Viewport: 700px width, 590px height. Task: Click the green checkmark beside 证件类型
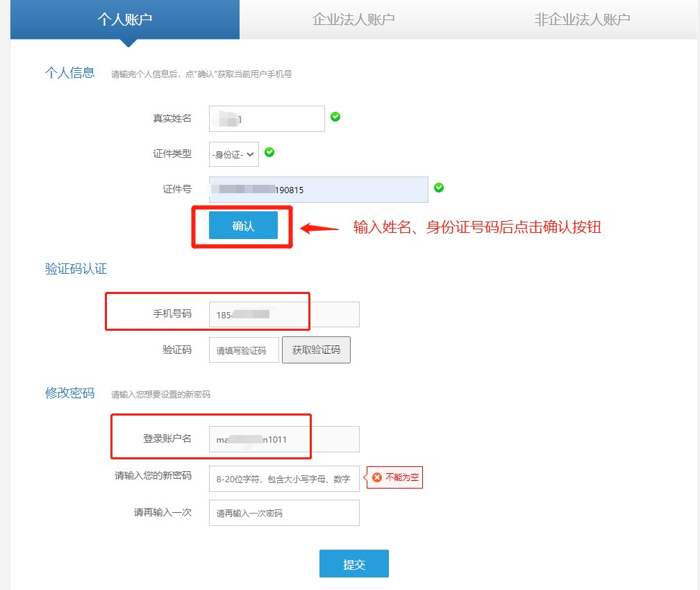[x=269, y=152]
